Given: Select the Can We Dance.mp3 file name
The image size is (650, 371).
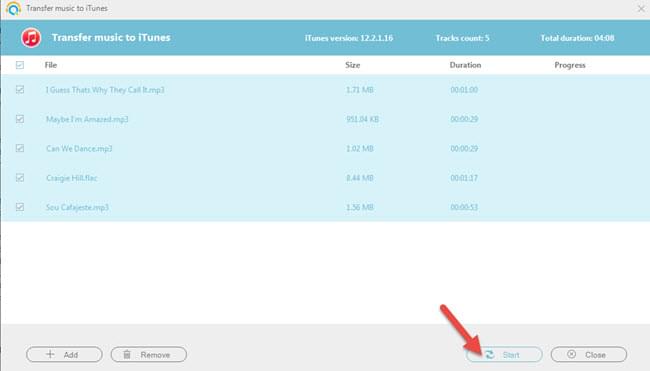Looking at the screenshot, I should 79,148.
